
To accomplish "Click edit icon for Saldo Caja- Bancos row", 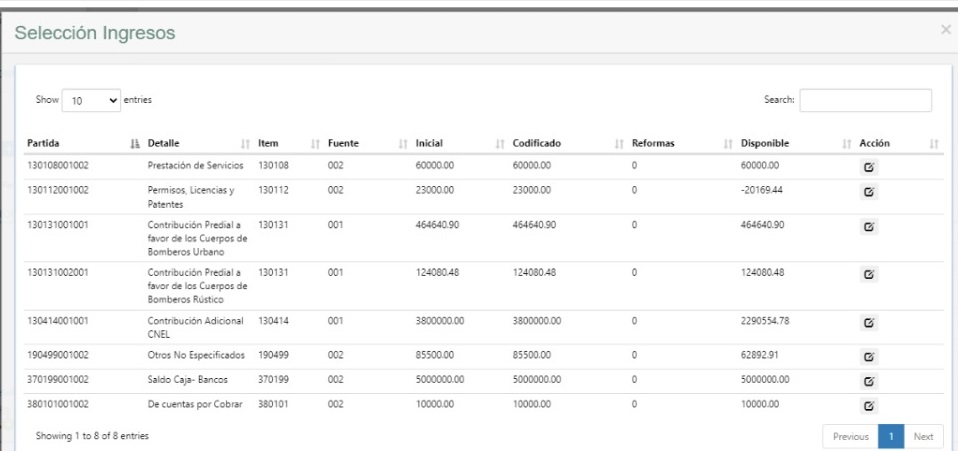I will point(869,381).
